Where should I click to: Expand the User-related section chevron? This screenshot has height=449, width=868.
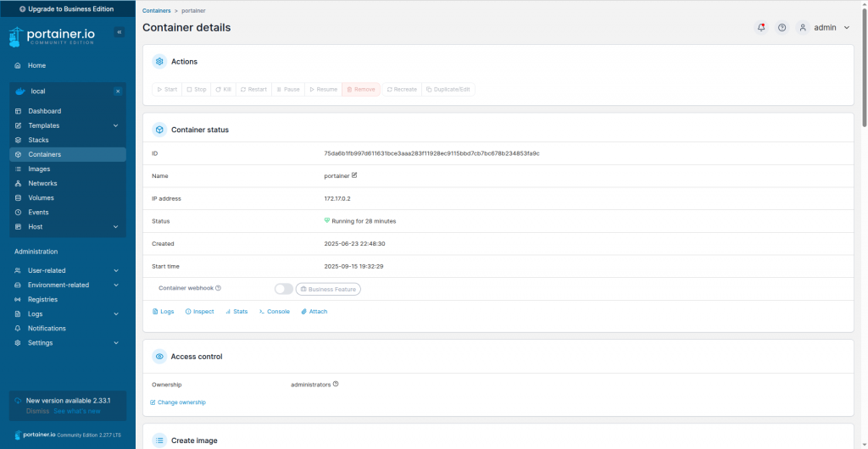click(116, 270)
